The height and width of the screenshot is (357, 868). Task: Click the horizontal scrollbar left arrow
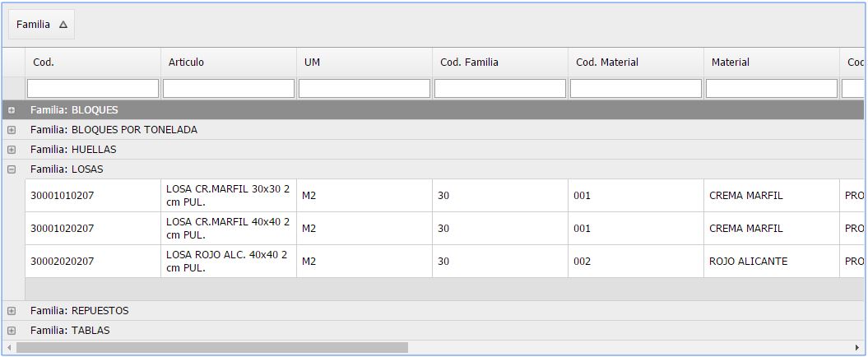pos(9,348)
